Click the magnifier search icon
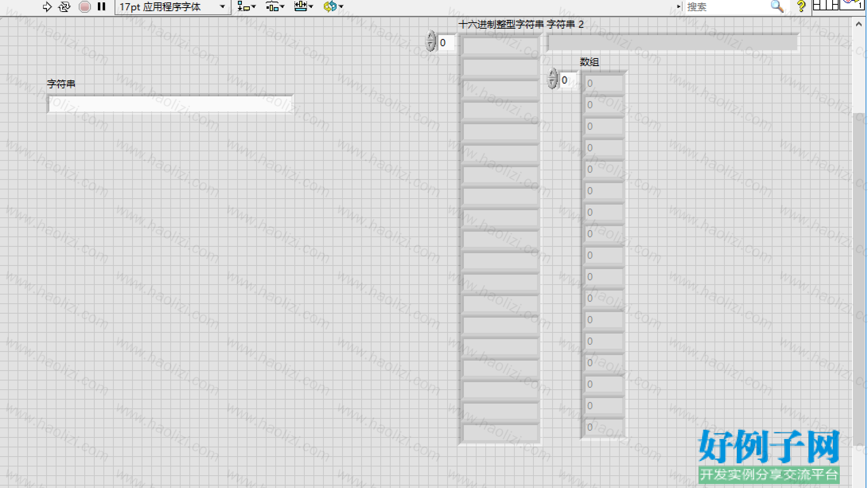This screenshot has height=488, width=868. [x=777, y=6]
